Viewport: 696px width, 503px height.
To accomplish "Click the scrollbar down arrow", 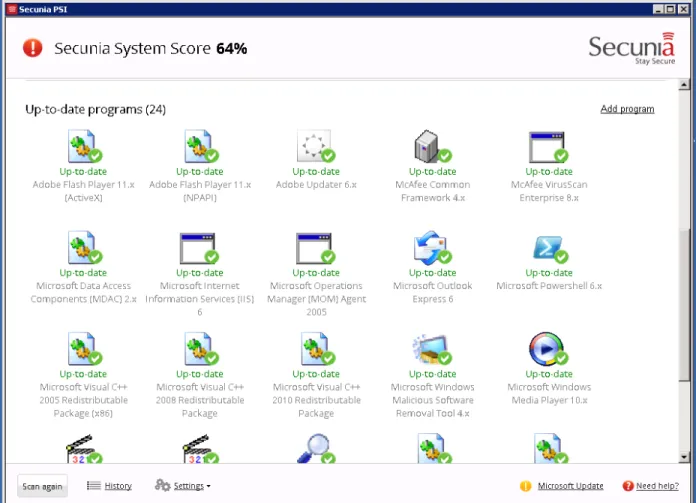I will (x=684, y=456).
